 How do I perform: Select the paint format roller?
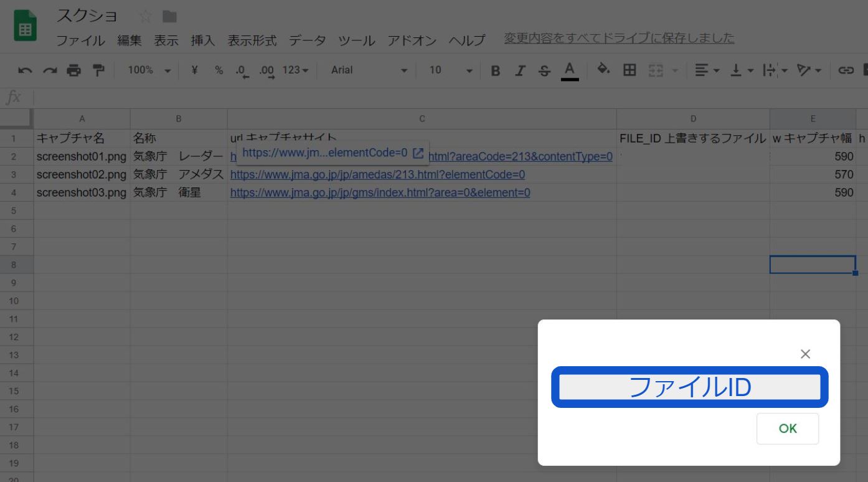[x=98, y=70]
